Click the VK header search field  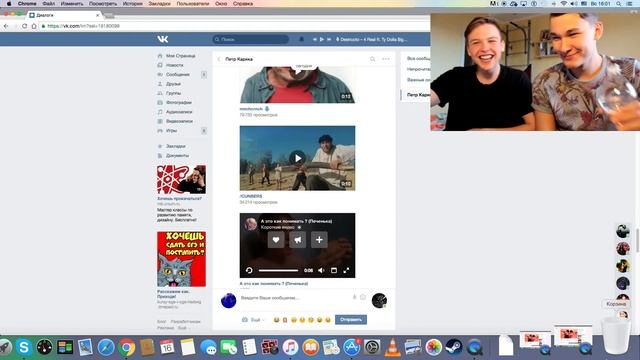point(251,39)
